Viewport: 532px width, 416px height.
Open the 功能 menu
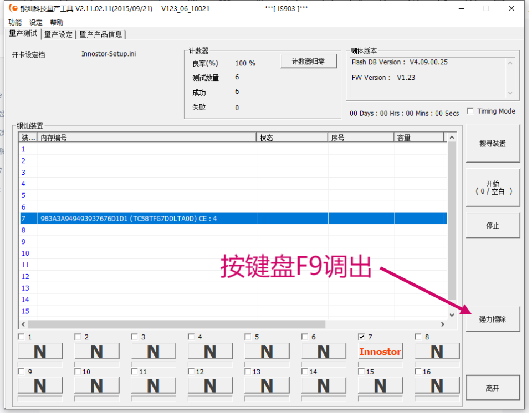point(14,22)
